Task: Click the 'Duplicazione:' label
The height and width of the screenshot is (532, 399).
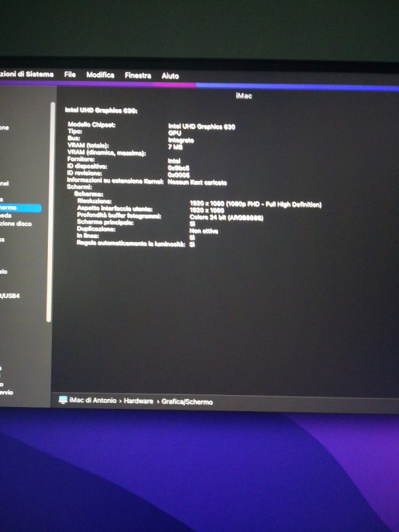Action: click(96, 229)
